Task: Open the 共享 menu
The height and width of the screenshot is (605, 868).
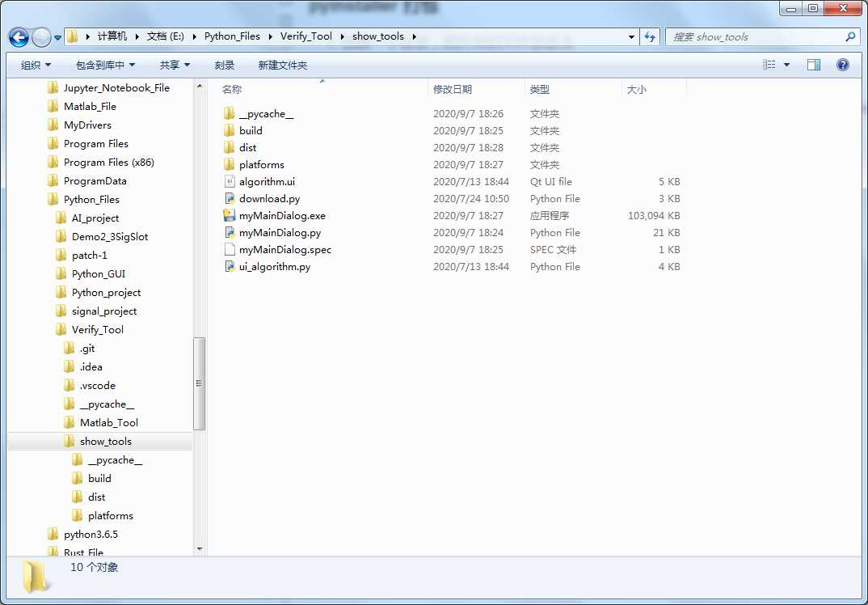Action: click(175, 66)
